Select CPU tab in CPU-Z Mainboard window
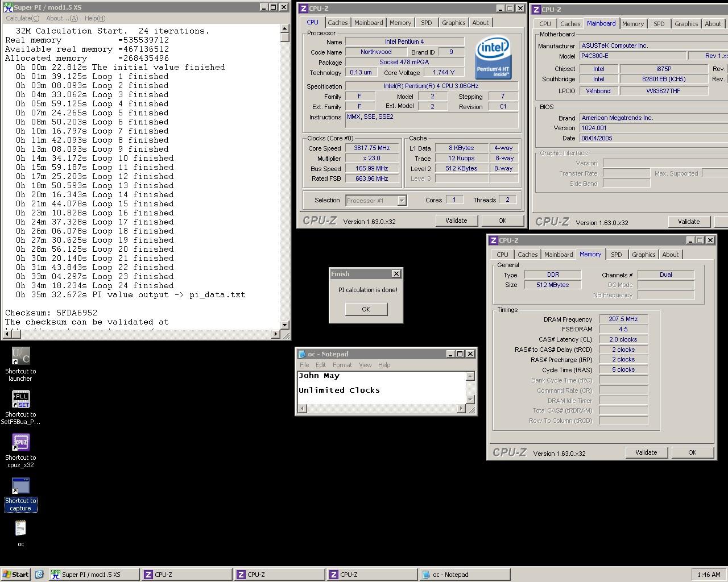 click(545, 24)
